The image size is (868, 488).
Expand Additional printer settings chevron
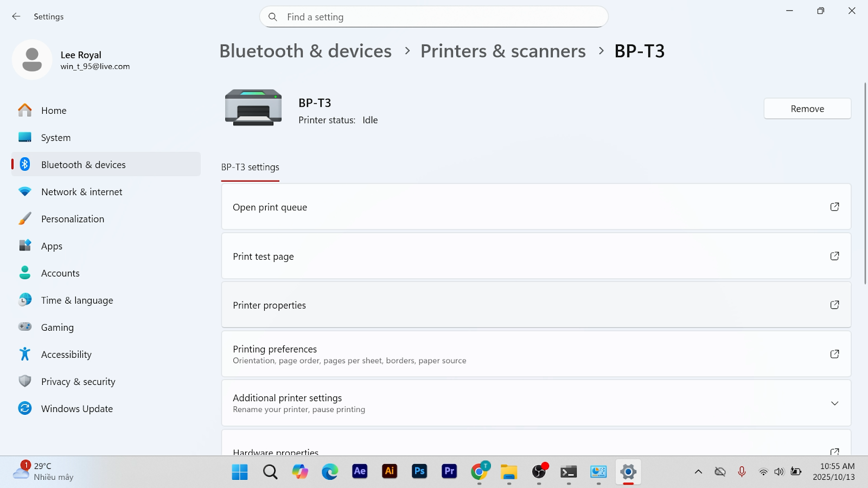[x=834, y=403]
